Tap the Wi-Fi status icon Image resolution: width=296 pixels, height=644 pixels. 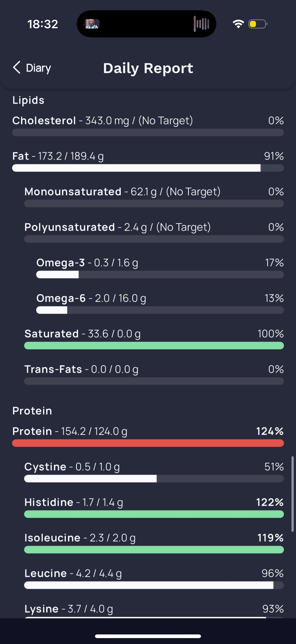[x=238, y=24]
